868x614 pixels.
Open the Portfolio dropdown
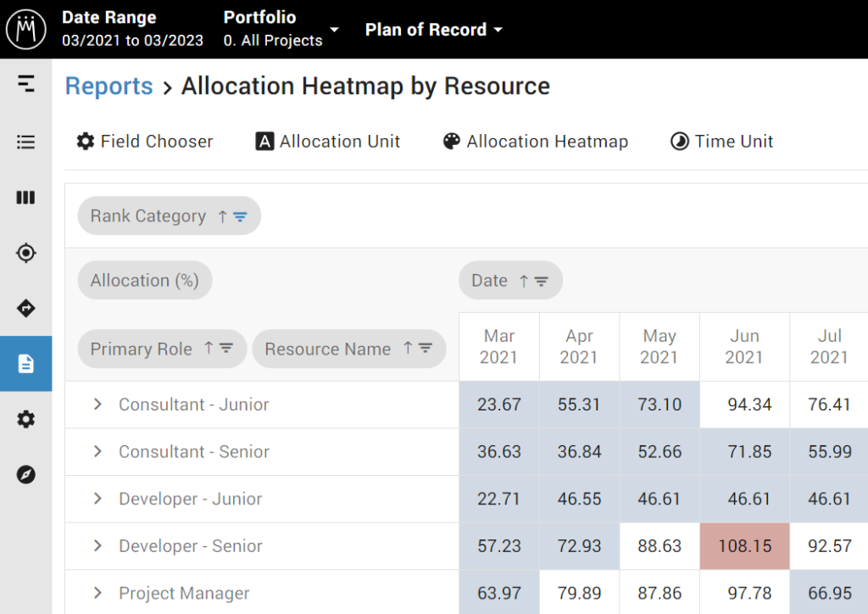(x=281, y=29)
